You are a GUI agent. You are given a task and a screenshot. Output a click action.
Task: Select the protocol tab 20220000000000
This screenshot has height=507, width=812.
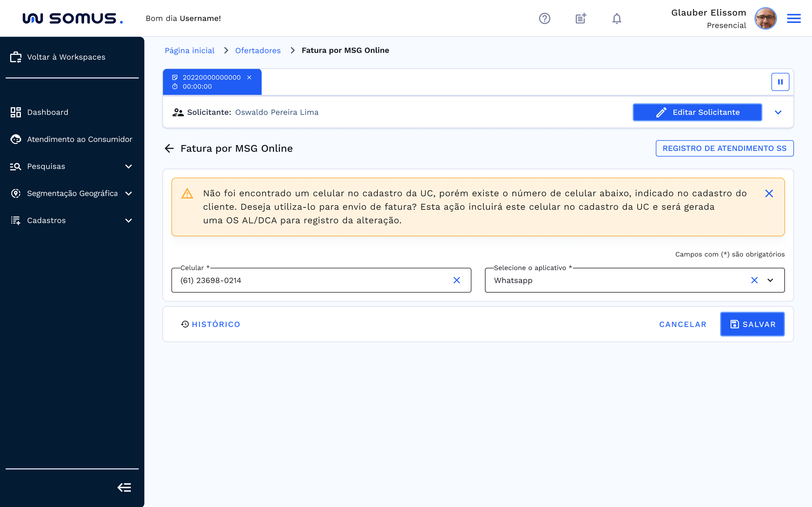click(x=211, y=78)
